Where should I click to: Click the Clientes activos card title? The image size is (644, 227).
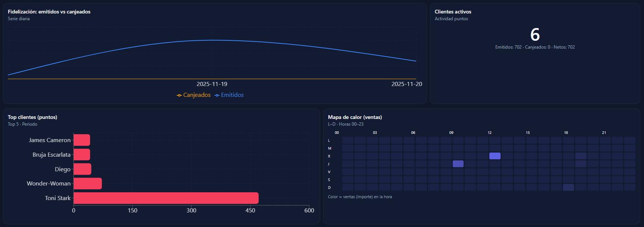pos(453,12)
